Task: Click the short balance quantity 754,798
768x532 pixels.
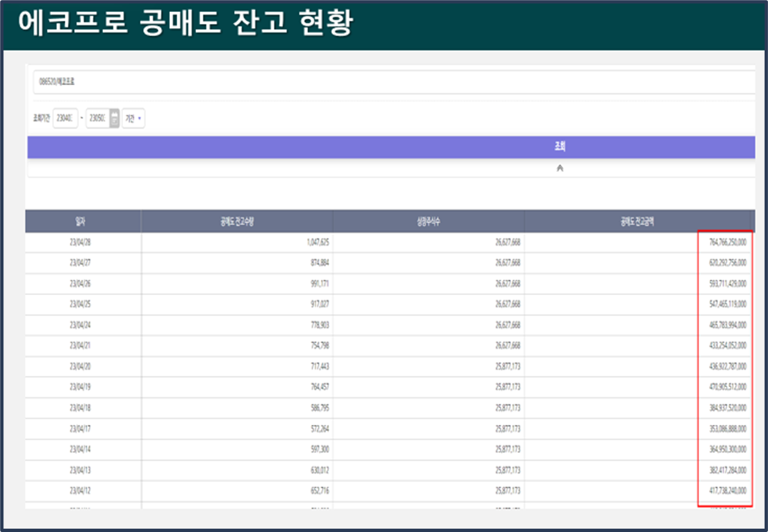Action: [320, 345]
